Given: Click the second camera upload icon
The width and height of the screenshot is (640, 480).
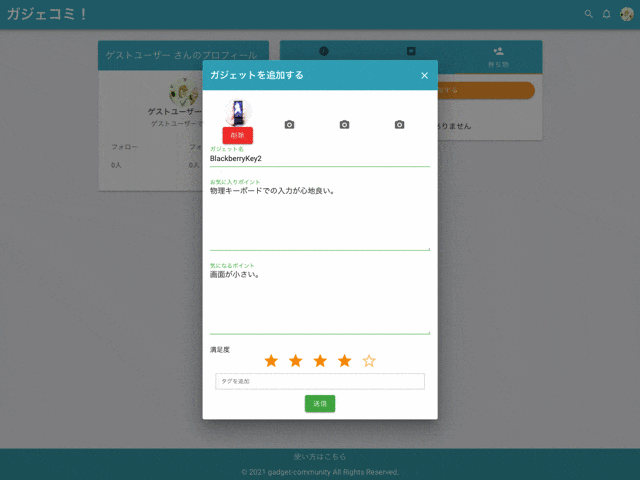Looking at the screenshot, I should 289,124.
